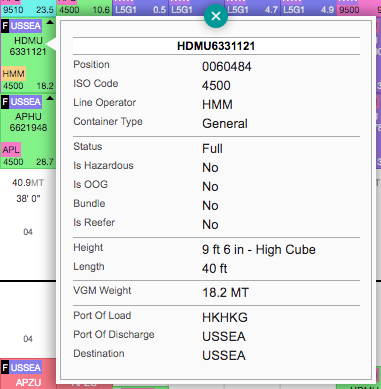Click the Container Type value General

click(x=225, y=124)
